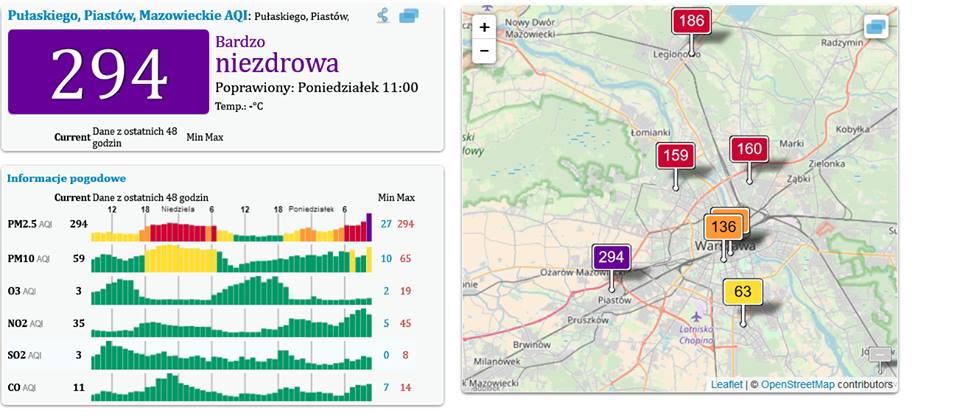
Task: Select the purple 294 marker near Piastów
Action: (611, 257)
